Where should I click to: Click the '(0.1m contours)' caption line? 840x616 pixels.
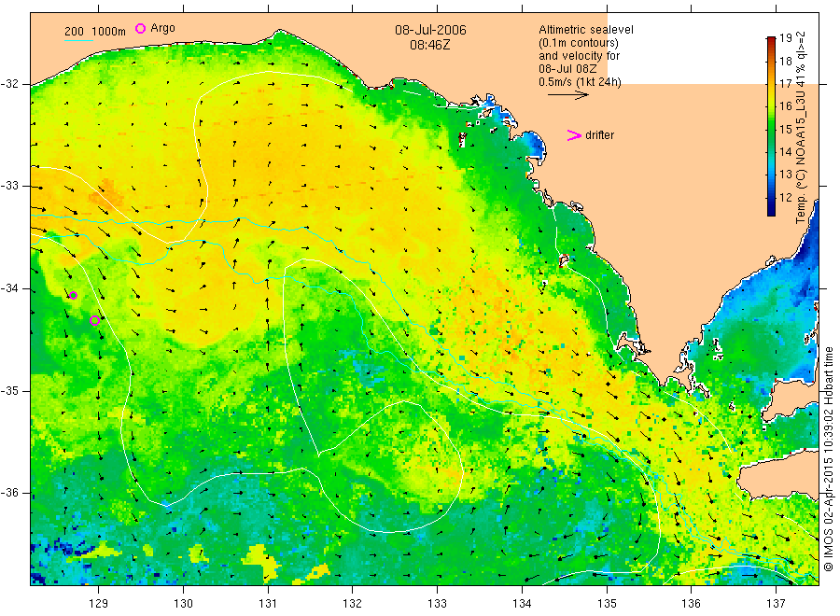tap(579, 43)
